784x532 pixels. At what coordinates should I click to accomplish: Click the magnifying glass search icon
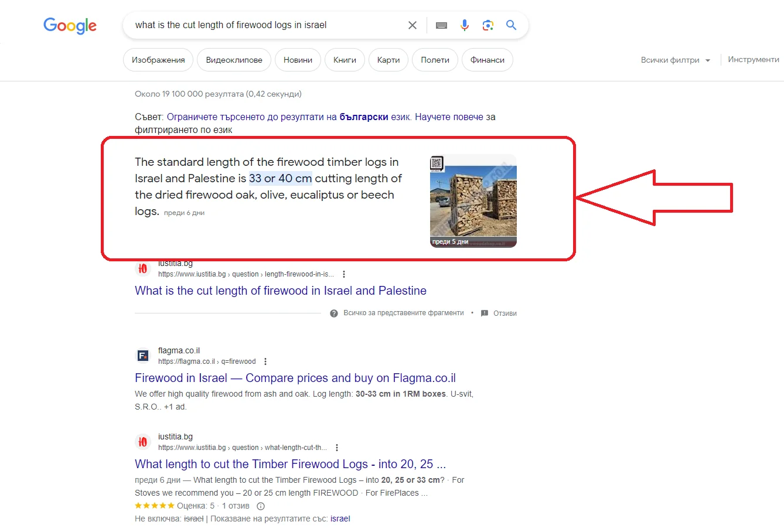pyautogui.click(x=512, y=25)
